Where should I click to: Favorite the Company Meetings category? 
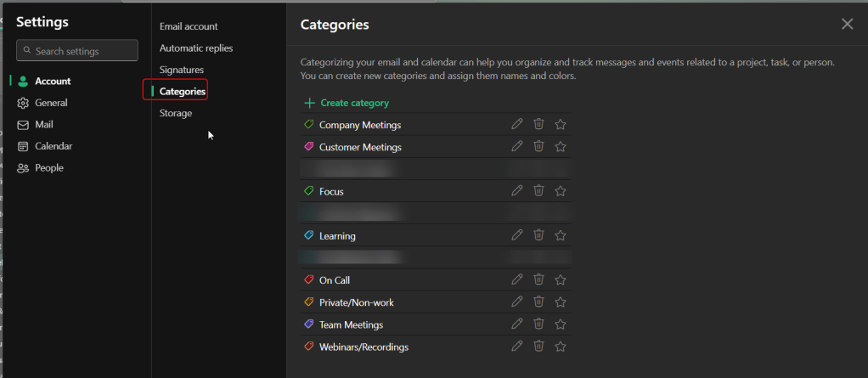[x=561, y=124]
